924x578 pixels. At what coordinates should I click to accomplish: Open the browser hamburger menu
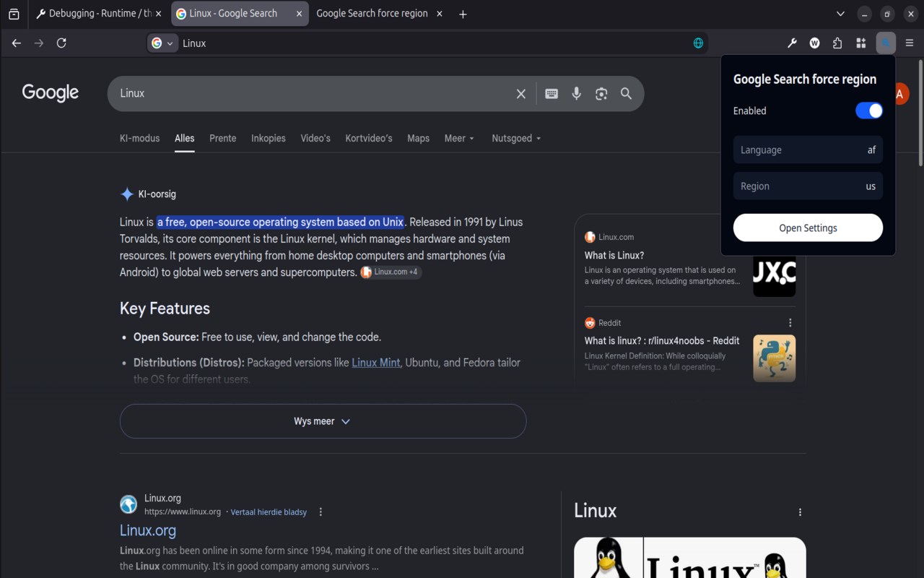point(910,43)
